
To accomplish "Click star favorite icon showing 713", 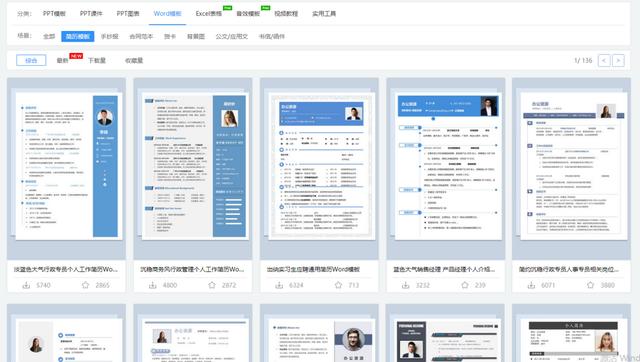I will pos(338,285).
